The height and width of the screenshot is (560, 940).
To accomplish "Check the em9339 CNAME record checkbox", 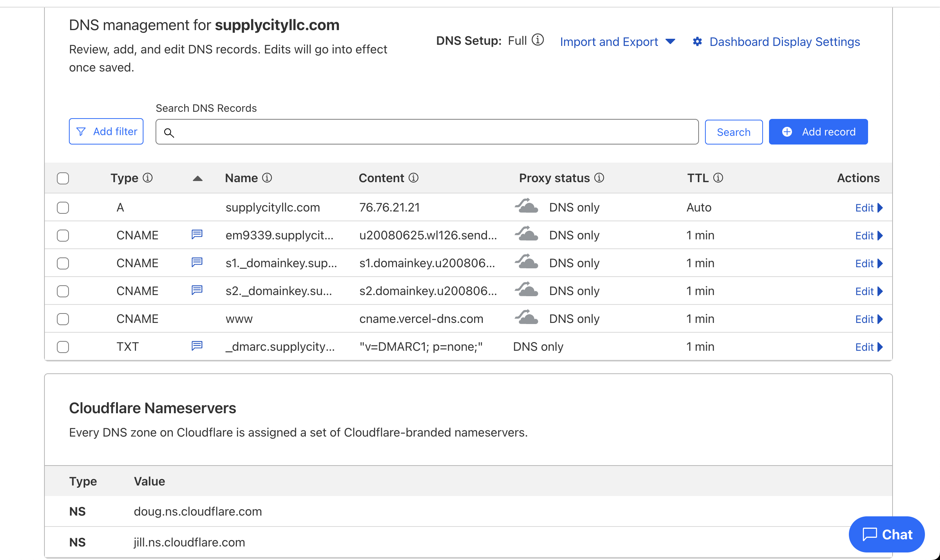I will [63, 236].
